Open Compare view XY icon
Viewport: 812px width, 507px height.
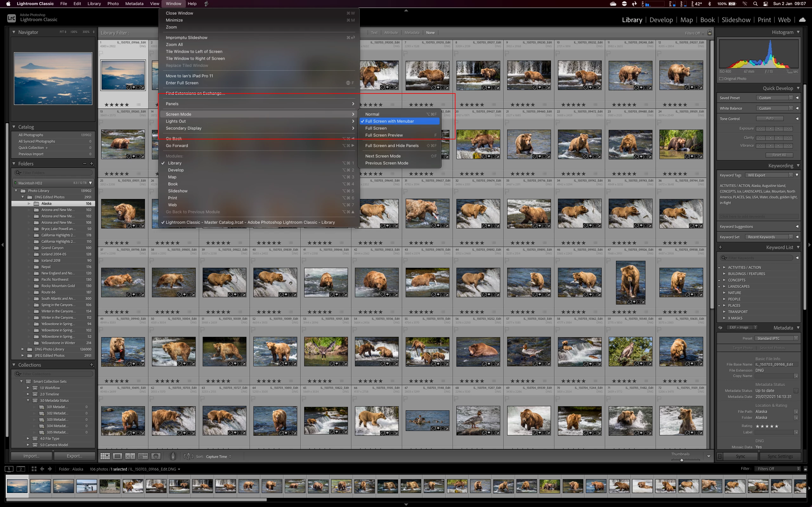pos(130,456)
